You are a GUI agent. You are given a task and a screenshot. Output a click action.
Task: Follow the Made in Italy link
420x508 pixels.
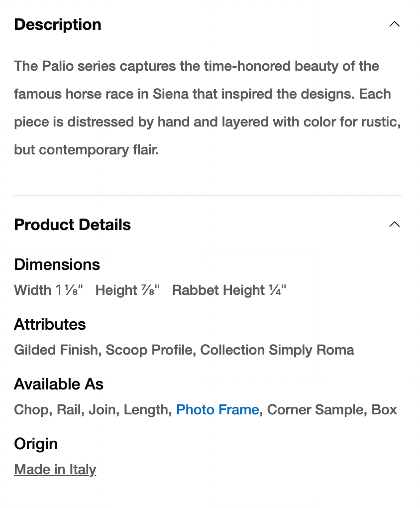coord(55,470)
